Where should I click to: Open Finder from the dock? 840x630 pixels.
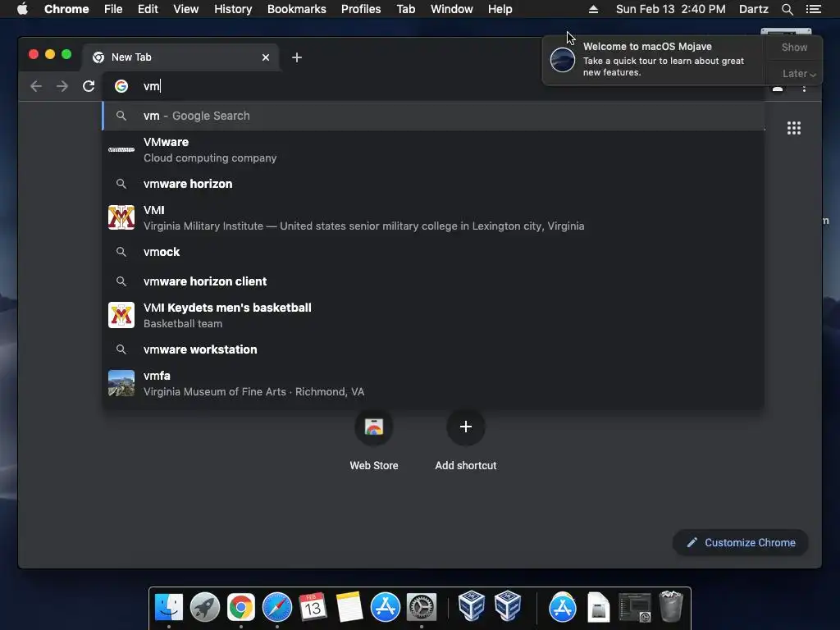pyautogui.click(x=169, y=607)
